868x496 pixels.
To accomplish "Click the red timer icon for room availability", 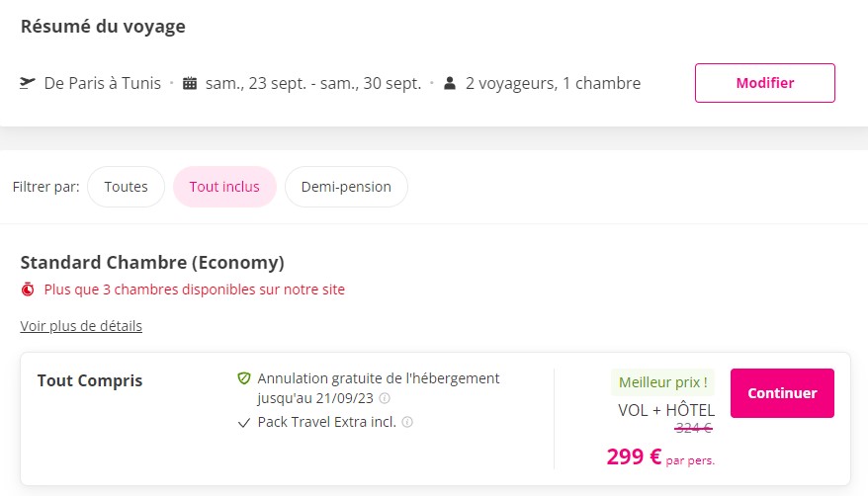I will pyautogui.click(x=28, y=289).
